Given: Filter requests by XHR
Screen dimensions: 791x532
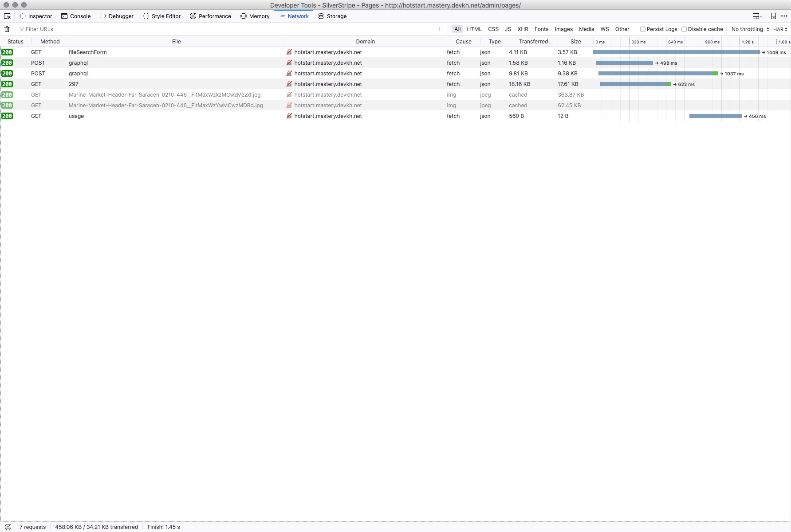Looking at the screenshot, I should (x=523, y=29).
